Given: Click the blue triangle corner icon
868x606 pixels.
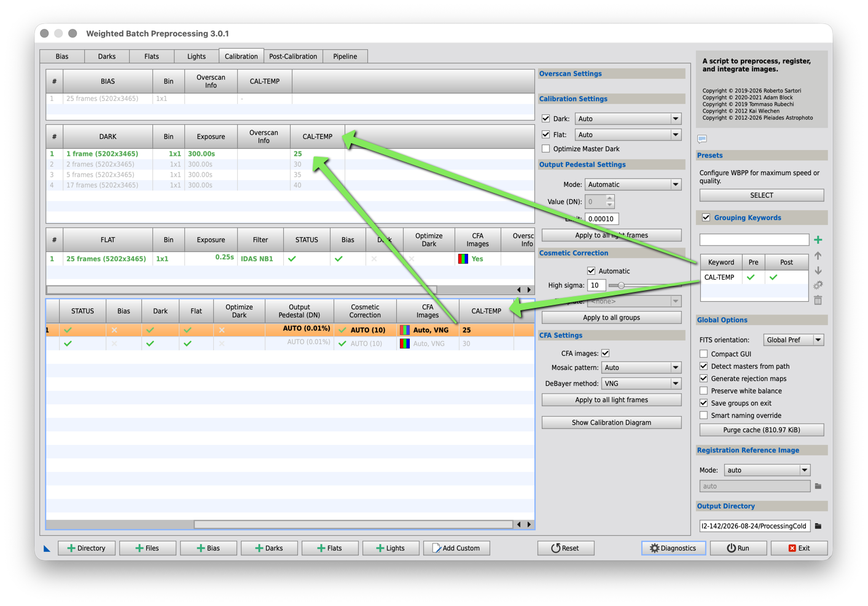Looking at the screenshot, I should (47, 548).
